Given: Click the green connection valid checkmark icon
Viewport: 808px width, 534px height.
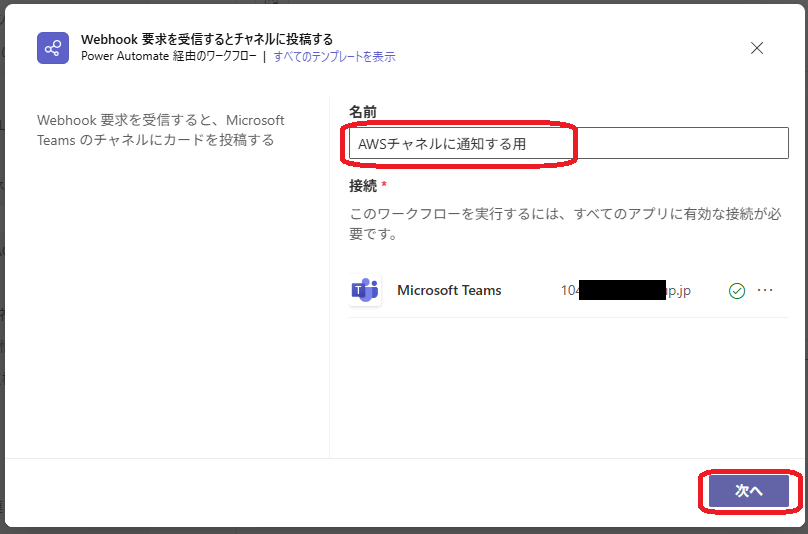Looking at the screenshot, I should [x=737, y=291].
